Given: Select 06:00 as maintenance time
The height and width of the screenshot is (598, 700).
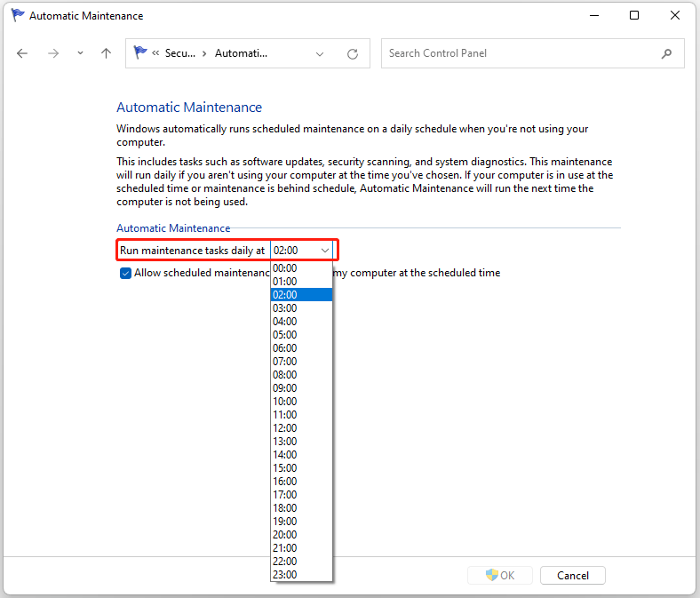Looking at the screenshot, I should point(301,348).
